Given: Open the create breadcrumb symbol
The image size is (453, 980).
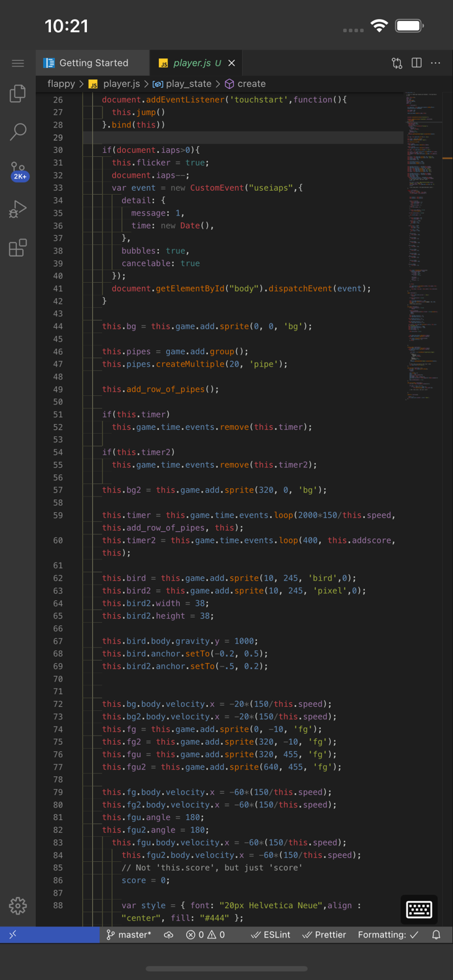Looking at the screenshot, I should click(x=245, y=84).
